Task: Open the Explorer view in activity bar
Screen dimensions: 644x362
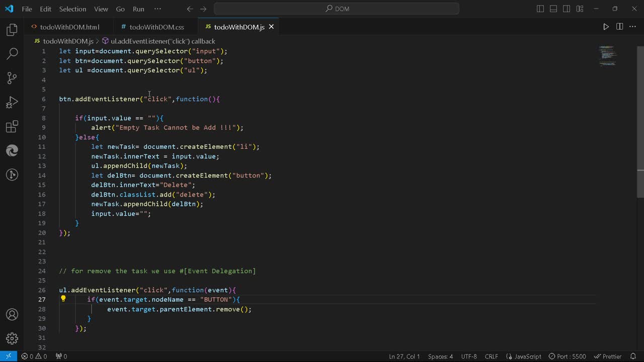Action: point(12,30)
